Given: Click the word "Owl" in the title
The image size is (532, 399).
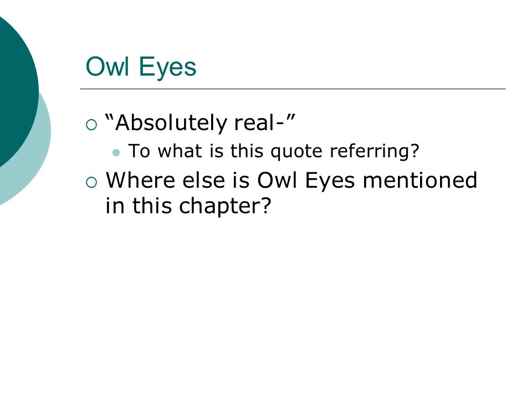Looking at the screenshot, I should tap(107, 66).
